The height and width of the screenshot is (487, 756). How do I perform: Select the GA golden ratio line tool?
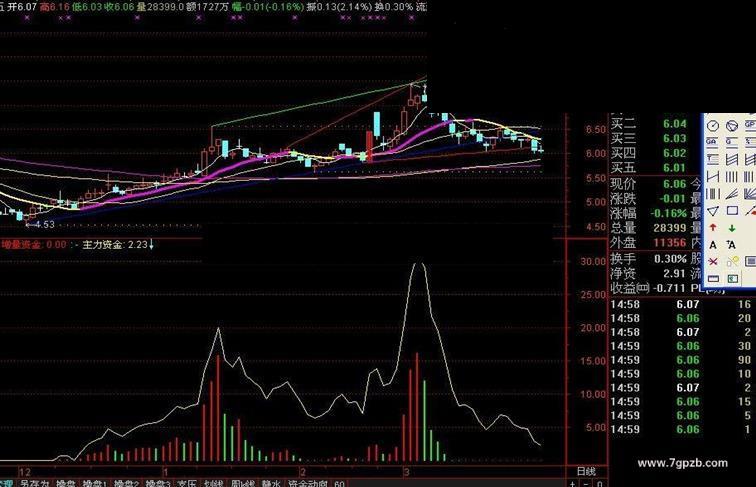pyautogui.click(x=713, y=142)
